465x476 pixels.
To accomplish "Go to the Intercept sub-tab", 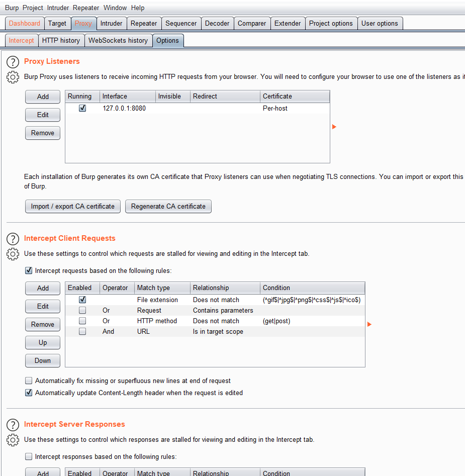I will pos(21,40).
